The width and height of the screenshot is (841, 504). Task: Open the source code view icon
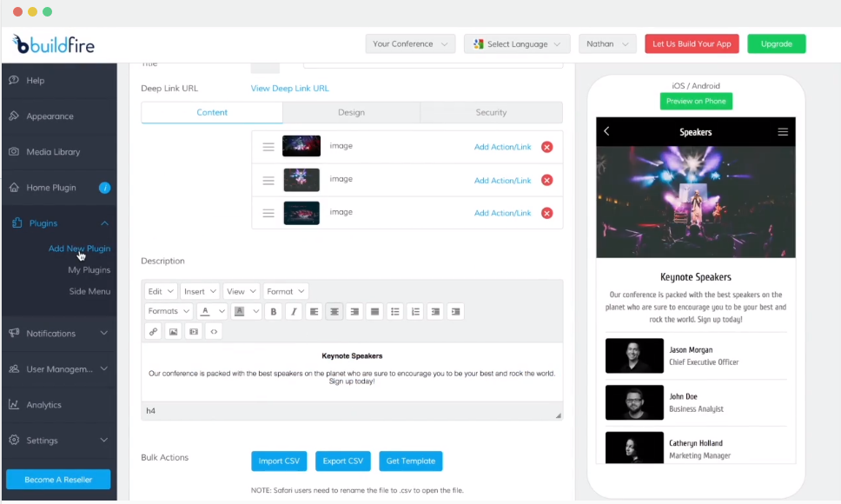[x=214, y=331]
